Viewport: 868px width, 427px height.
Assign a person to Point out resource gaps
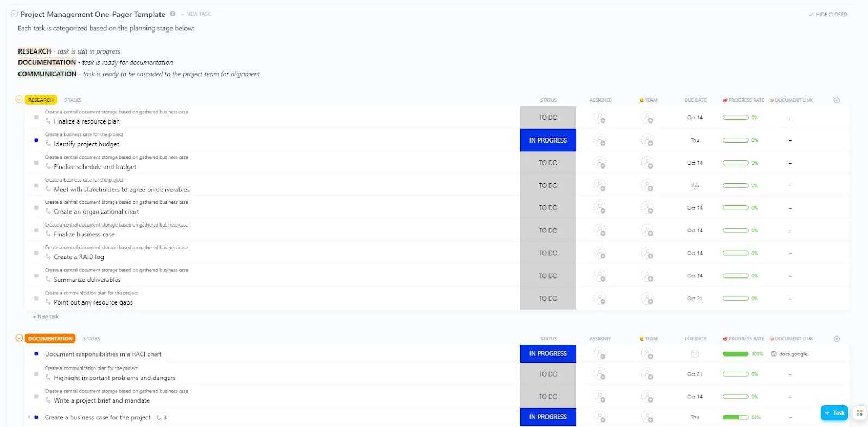click(599, 299)
